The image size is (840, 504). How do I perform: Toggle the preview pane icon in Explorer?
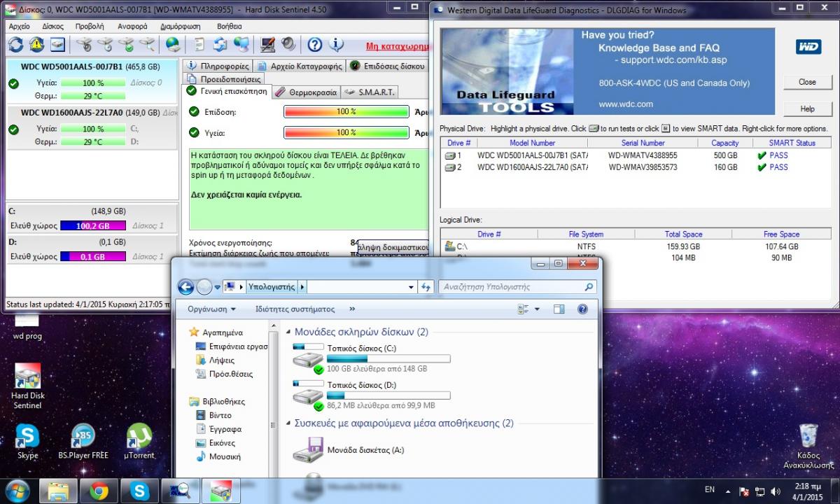[559, 309]
